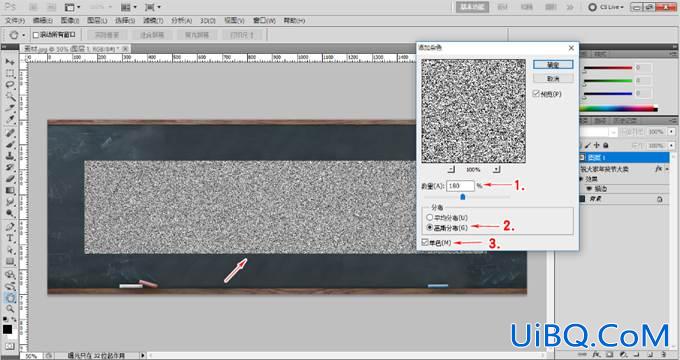
Task: Select the Zoom tool
Action: pyautogui.click(x=10, y=309)
